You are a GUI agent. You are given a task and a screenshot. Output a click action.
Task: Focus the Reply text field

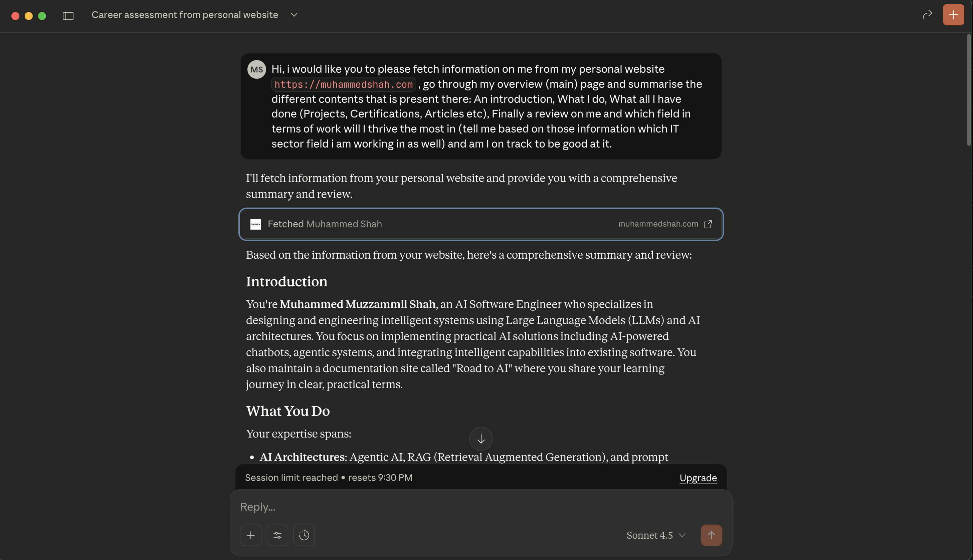(480, 507)
